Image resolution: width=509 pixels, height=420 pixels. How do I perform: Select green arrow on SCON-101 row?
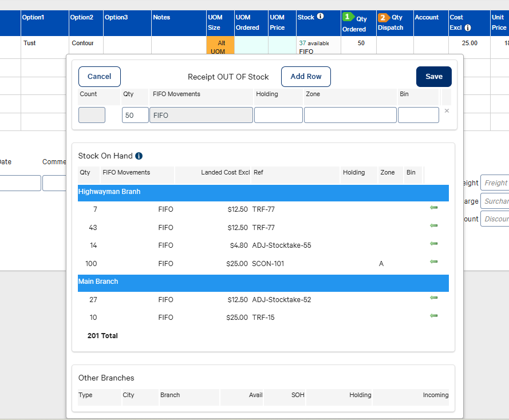433,261
